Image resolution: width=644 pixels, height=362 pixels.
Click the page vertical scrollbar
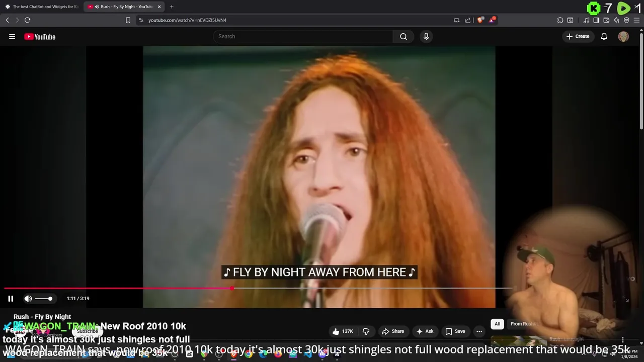(641, 80)
